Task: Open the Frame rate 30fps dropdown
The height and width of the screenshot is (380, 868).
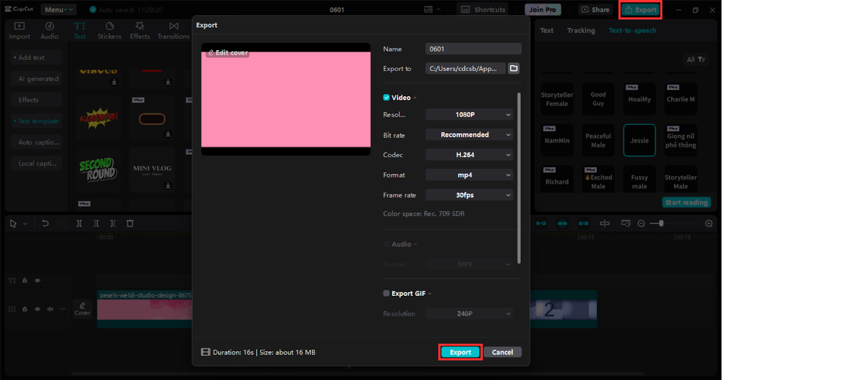Action: pos(469,195)
